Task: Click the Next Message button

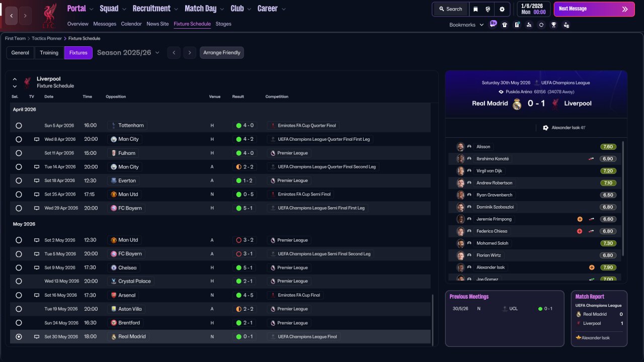Action: 594,9
